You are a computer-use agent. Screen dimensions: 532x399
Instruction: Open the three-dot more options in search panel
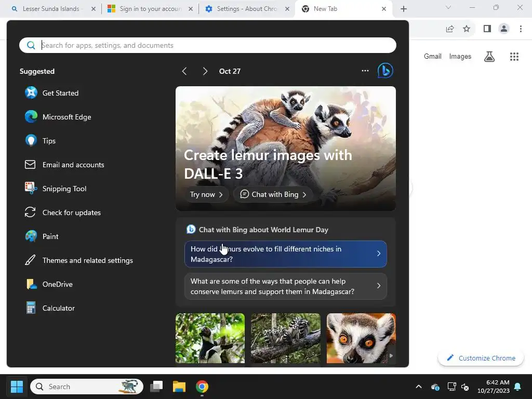click(365, 71)
